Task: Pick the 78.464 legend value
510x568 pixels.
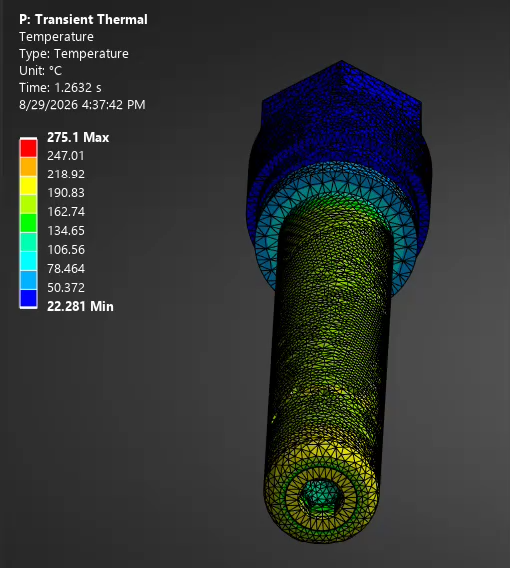Action: 66,269
